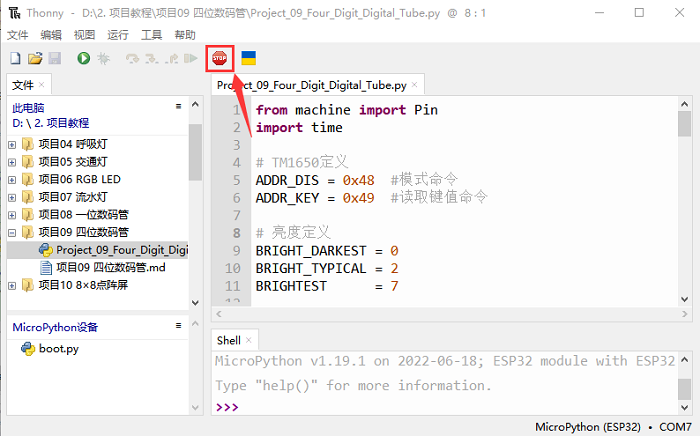Viewport: 700px width, 436px height.
Task: Click the step over debug icon
Action: coord(132,59)
